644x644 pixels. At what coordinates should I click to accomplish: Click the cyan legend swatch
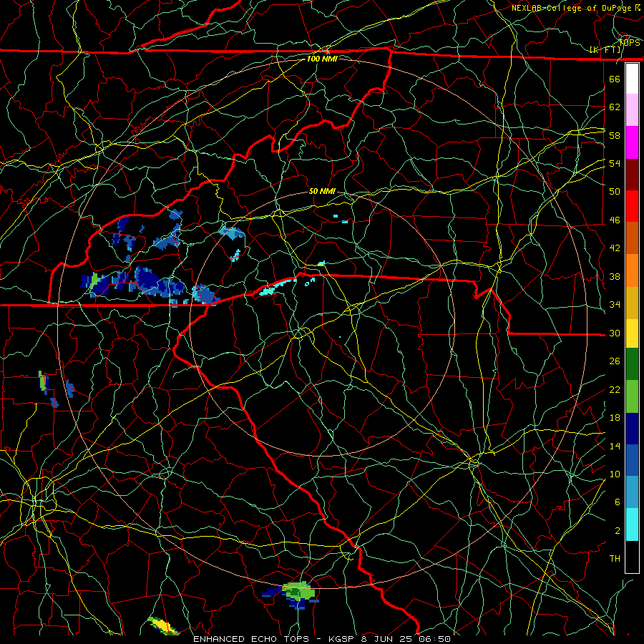(632, 525)
